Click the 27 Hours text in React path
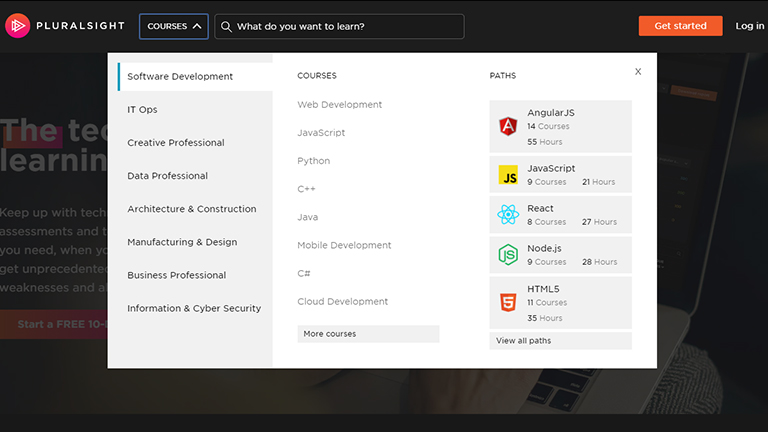Viewport: 768px width, 432px height. pyautogui.click(x=600, y=222)
